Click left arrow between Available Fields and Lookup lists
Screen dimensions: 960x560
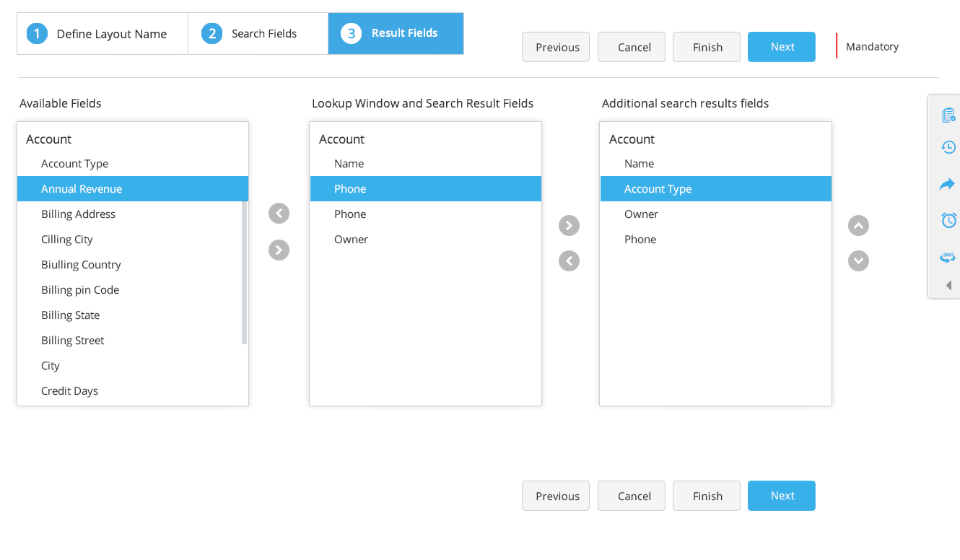[x=279, y=214]
